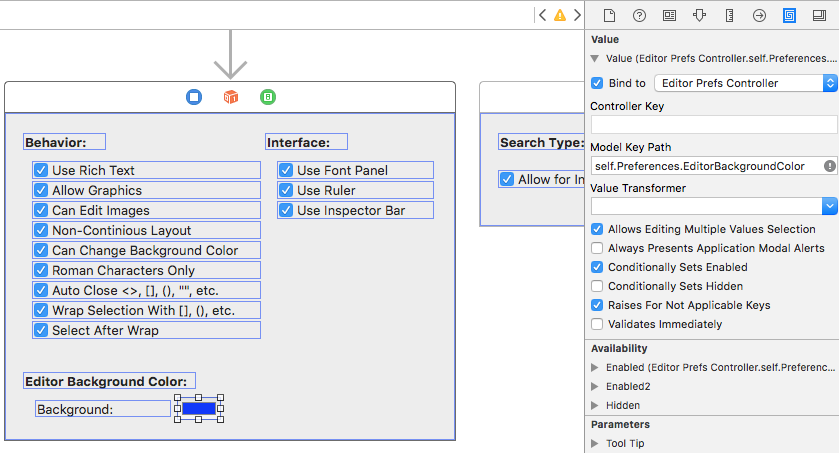Open the Bindings inspector
The width and height of the screenshot is (839, 453).
[789, 16]
